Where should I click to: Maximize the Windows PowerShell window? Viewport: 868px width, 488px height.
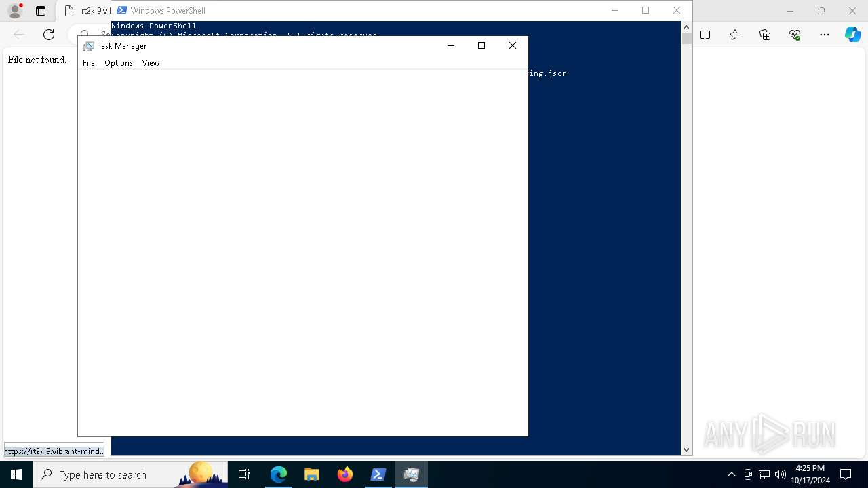point(646,10)
